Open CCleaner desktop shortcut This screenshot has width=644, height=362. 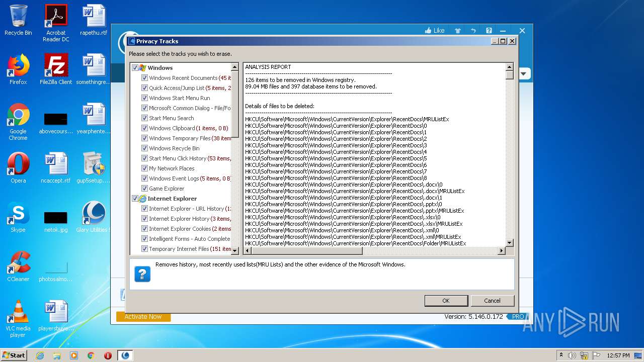(x=18, y=266)
